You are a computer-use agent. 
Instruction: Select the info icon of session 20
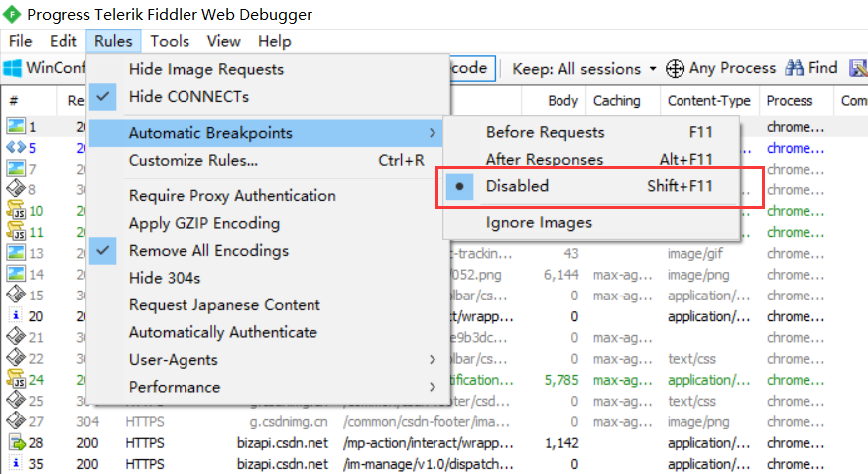coord(16,315)
